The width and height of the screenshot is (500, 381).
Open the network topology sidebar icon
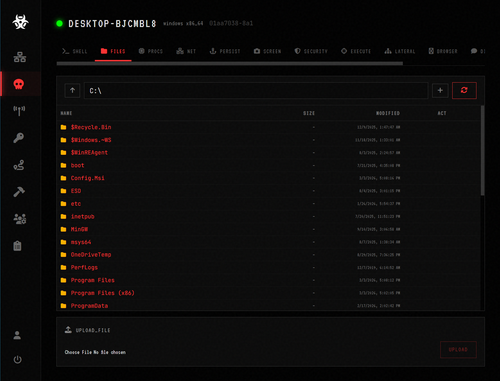(x=20, y=57)
